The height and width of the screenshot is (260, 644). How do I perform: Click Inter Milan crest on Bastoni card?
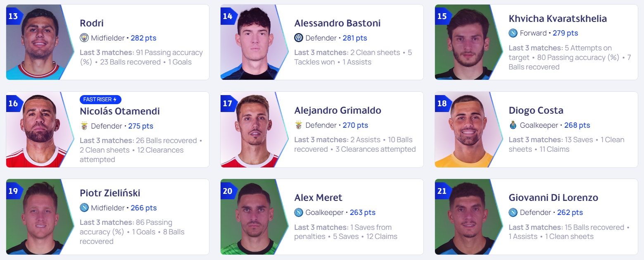tap(299, 38)
